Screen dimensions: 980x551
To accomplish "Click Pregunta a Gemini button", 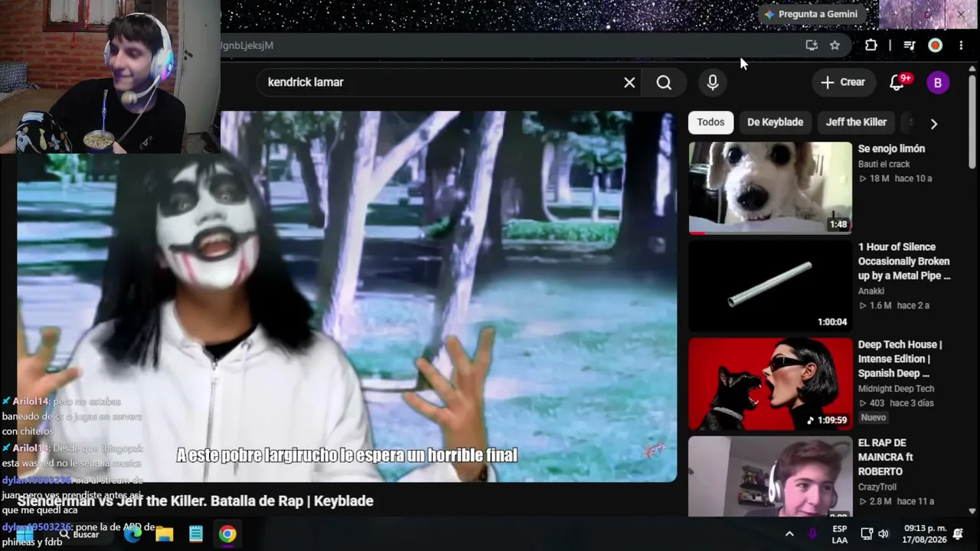I will 811,15.
